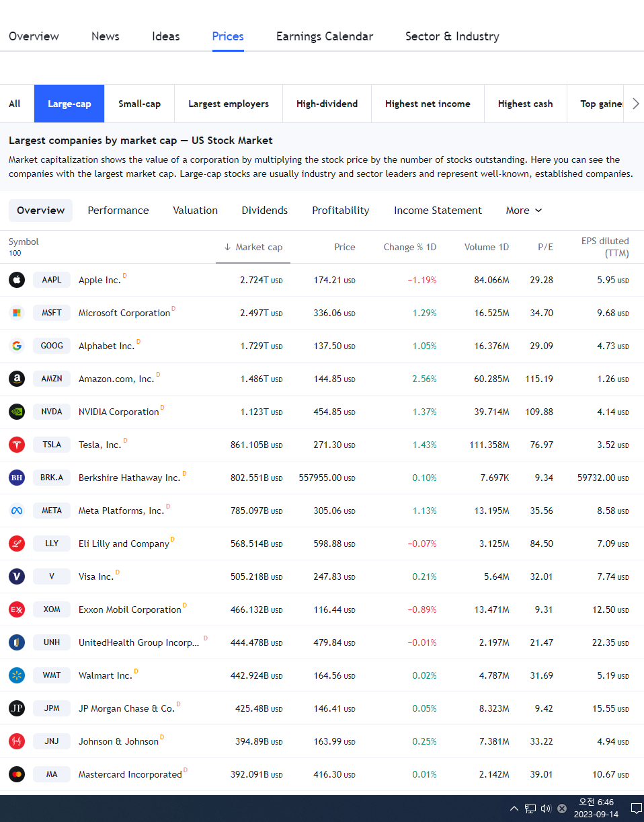This screenshot has height=822, width=644.
Task: Open NVIDIA Corporation company link
Action: click(119, 412)
